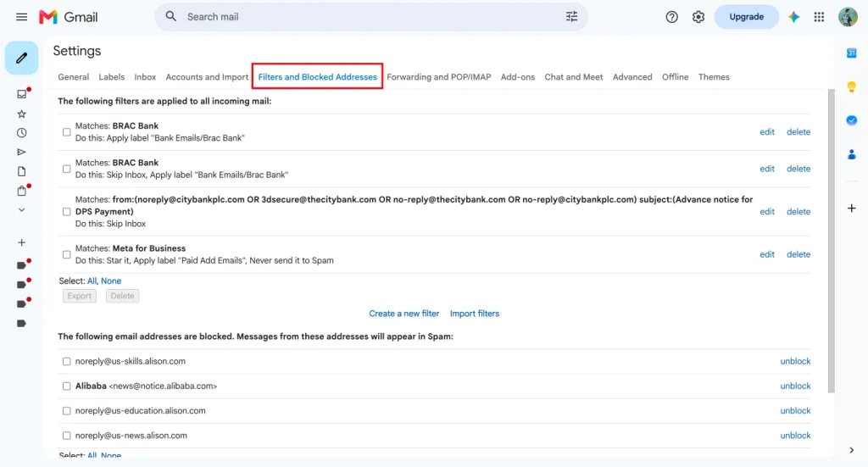Click the Export filters button

click(79, 296)
